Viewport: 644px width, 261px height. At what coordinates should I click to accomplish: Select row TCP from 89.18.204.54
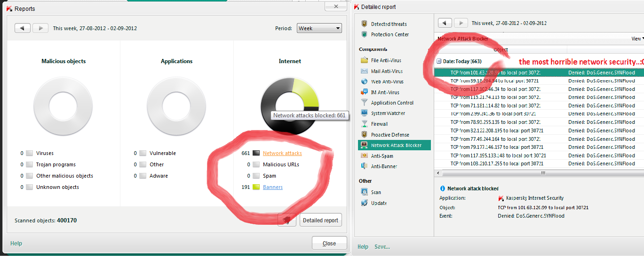(539, 81)
